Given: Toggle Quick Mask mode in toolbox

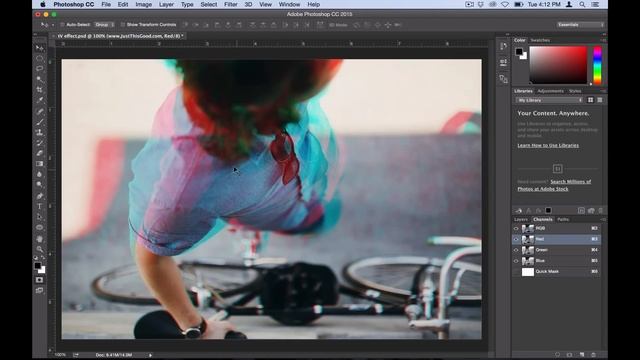Looking at the screenshot, I should [x=40, y=280].
